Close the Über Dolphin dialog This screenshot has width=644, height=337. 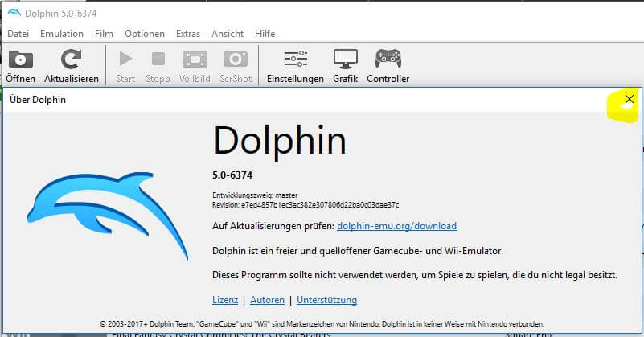(x=629, y=100)
